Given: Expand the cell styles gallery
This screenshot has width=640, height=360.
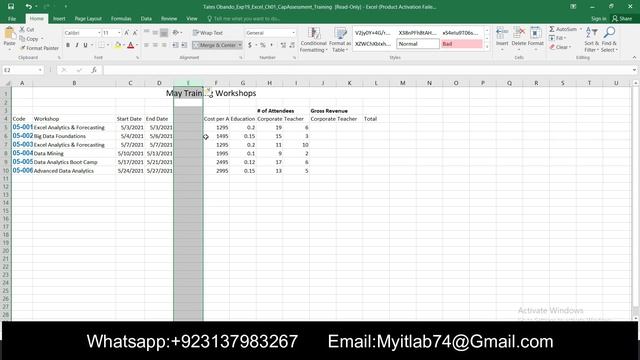Looking at the screenshot, I should pyautogui.click(x=487, y=47).
